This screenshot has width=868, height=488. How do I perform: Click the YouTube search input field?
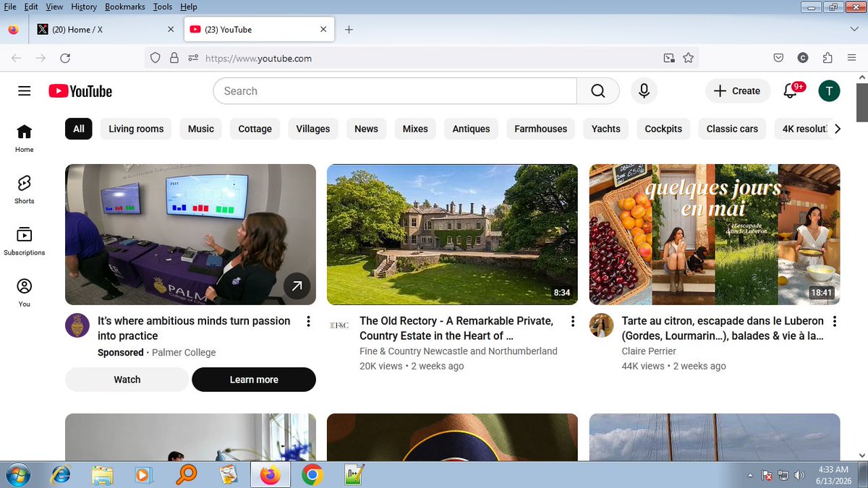395,91
